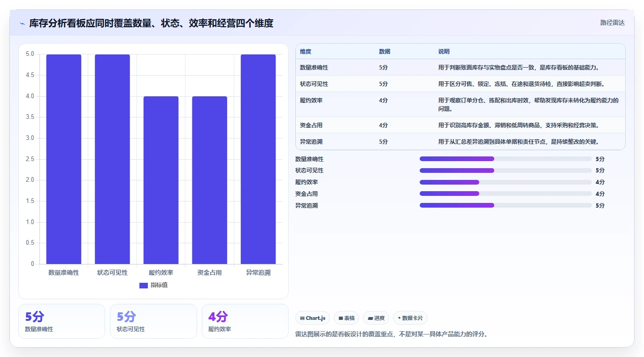Click 异常追溯 label in the progress list
This screenshot has width=644, height=357.
pos(307,206)
